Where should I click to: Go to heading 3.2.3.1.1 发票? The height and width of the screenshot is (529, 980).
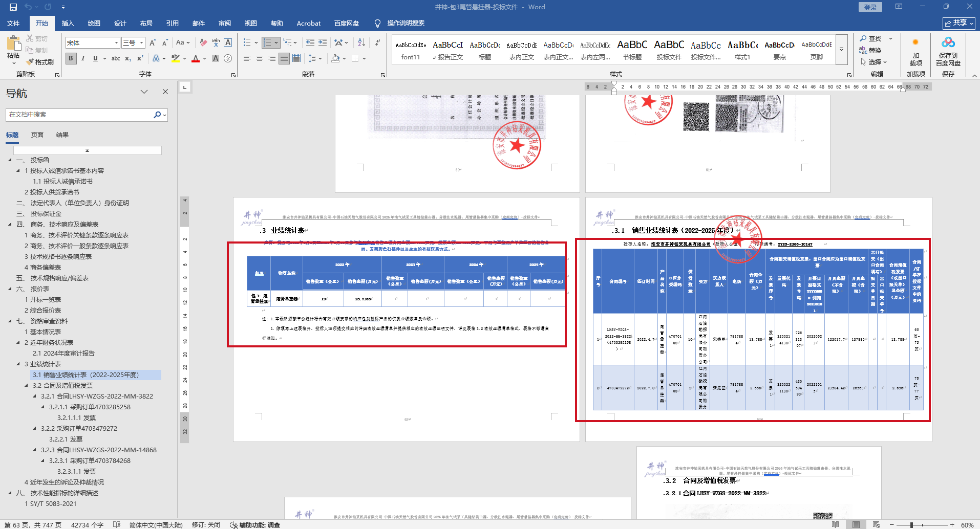[x=77, y=472]
